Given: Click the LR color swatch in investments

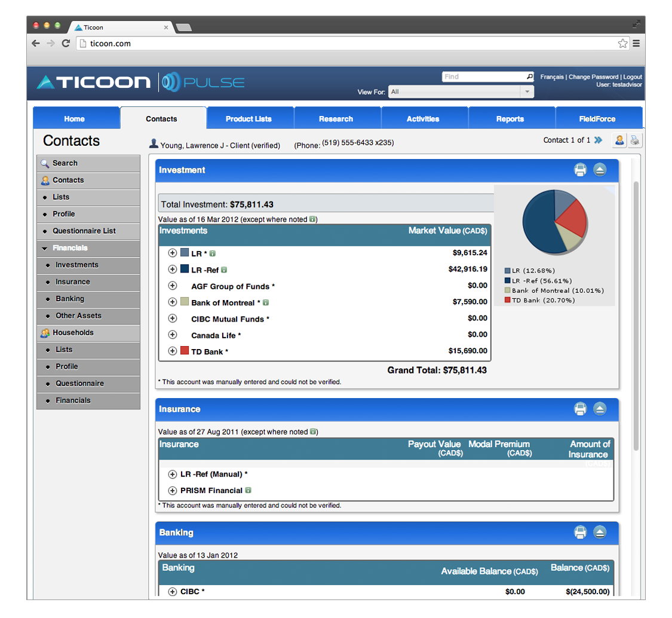Looking at the screenshot, I should [x=185, y=252].
